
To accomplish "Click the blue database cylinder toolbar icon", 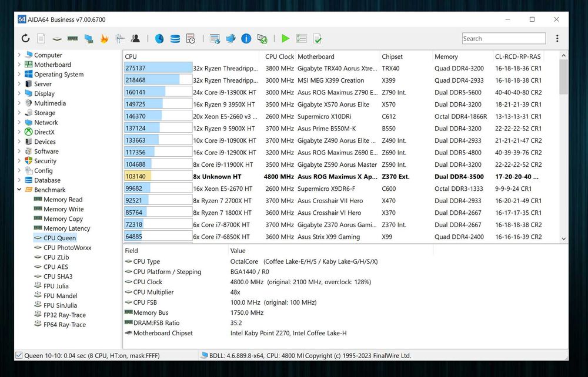I will pos(175,39).
